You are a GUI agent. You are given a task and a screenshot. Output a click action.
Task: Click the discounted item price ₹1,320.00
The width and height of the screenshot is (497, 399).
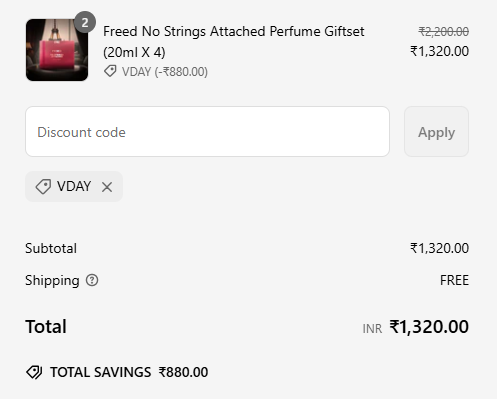click(x=440, y=51)
